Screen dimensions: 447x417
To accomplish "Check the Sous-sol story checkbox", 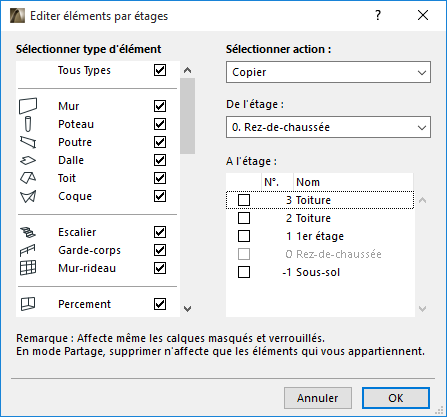I will 244,272.
